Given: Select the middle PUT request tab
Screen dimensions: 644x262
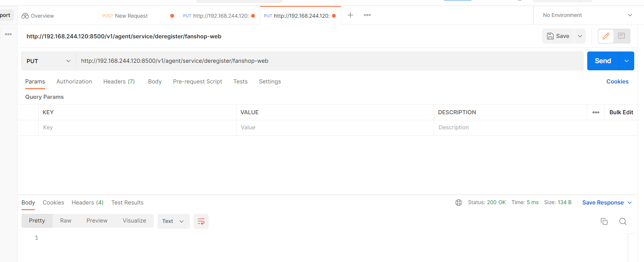Looking at the screenshot, I should (219, 16).
